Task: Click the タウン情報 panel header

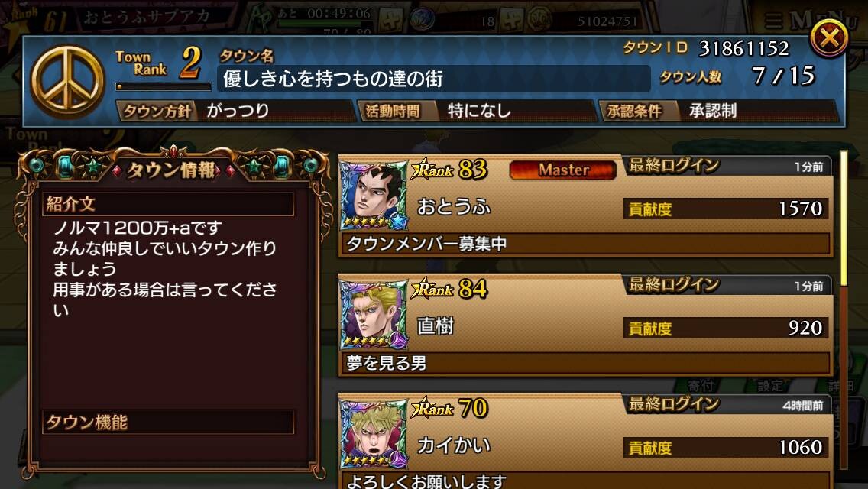Action: tap(173, 170)
